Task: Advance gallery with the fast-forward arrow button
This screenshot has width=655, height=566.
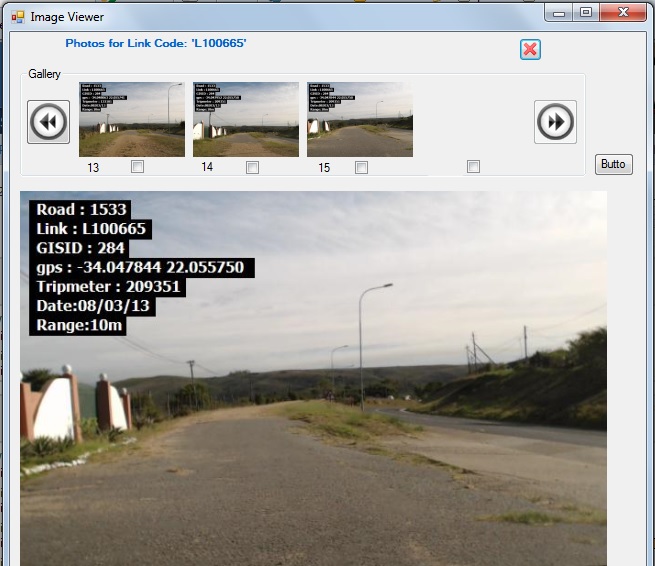Action: pyautogui.click(x=555, y=122)
